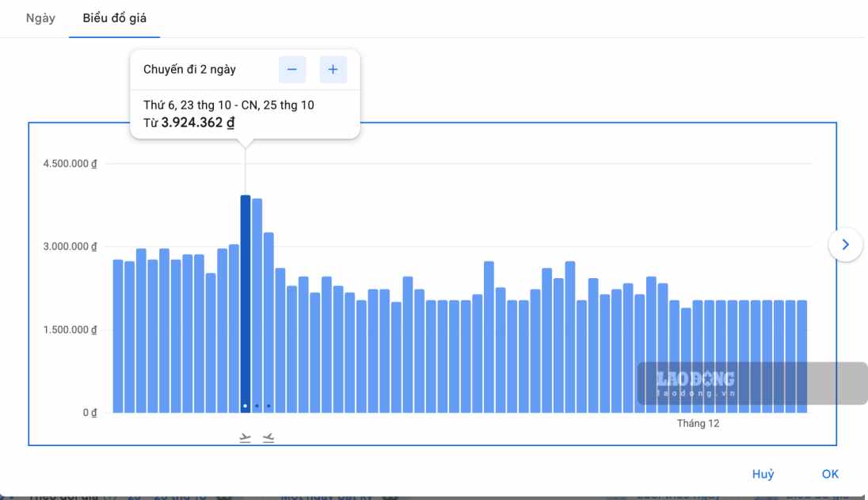Screen dimensions: 868x500
Task: Click the departure plane icon below chart
Action: pos(246,438)
